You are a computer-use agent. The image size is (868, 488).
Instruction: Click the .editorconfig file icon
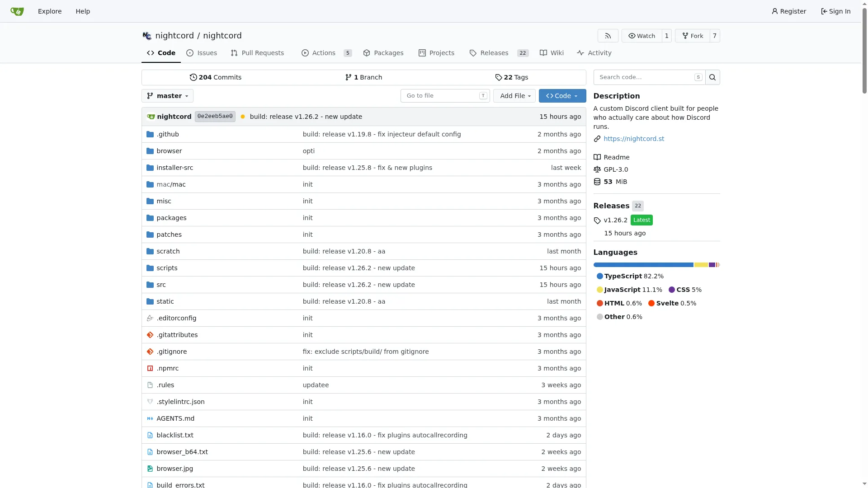150,318
